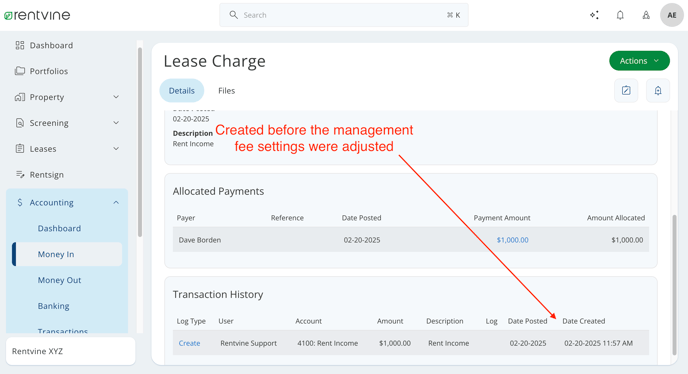Open Dashboard from sidebar grid icon
The height and width of the screenshot is (374, 688).
[44, 45]
